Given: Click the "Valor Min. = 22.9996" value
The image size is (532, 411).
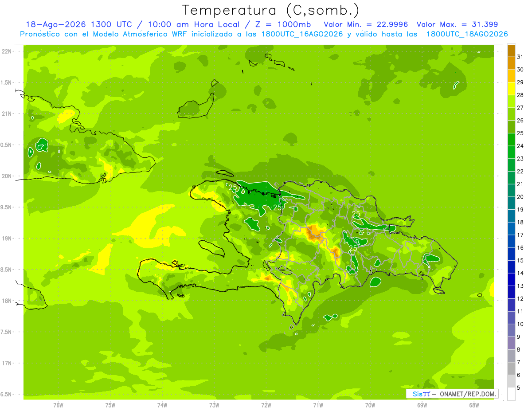Looking at the screenshot, I should pos(366,24).
